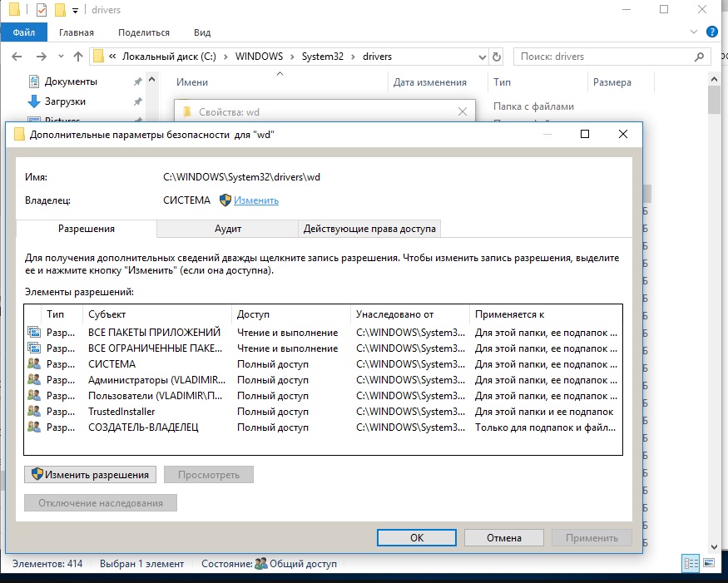The width and height of the screenshot is (728, 583).
Task: Click the search magnifier icon
Action: [699, 57]
